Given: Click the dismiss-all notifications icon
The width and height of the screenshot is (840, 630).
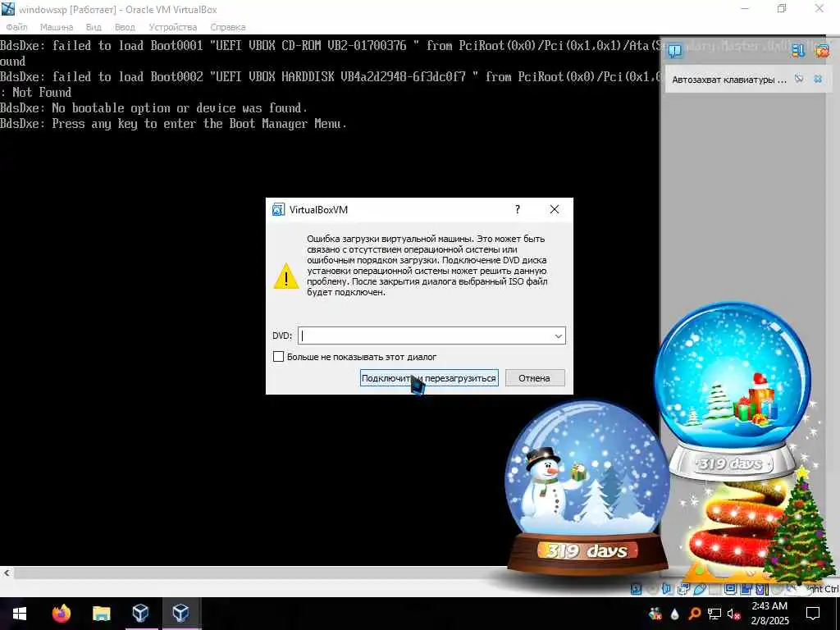Looking at the screenshot, I should click(x=822, y=50).
